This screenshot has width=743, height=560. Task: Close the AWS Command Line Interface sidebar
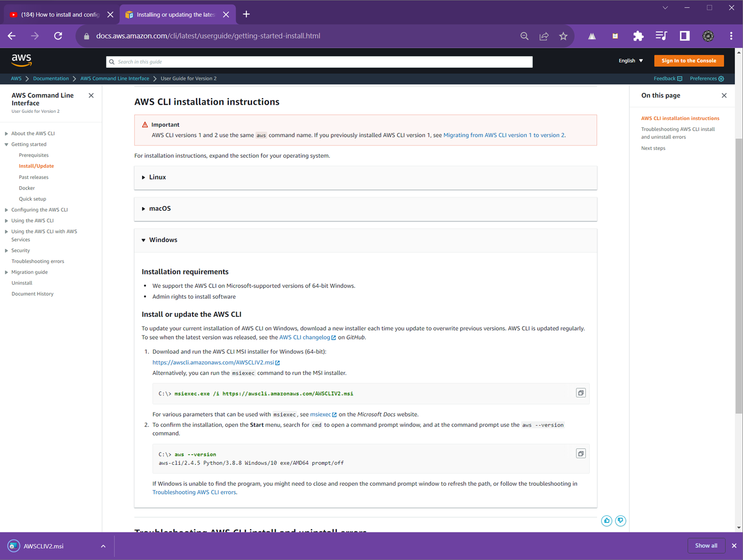click(x=91, y=96)
